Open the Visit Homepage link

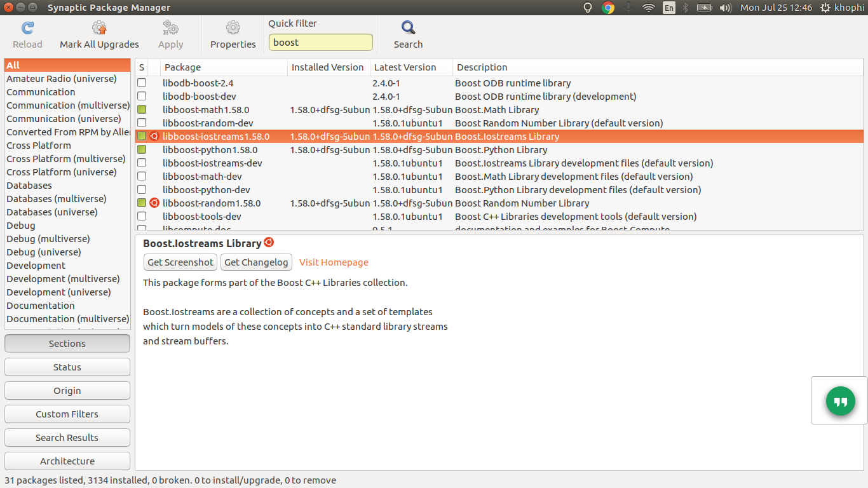pos(334,262)
